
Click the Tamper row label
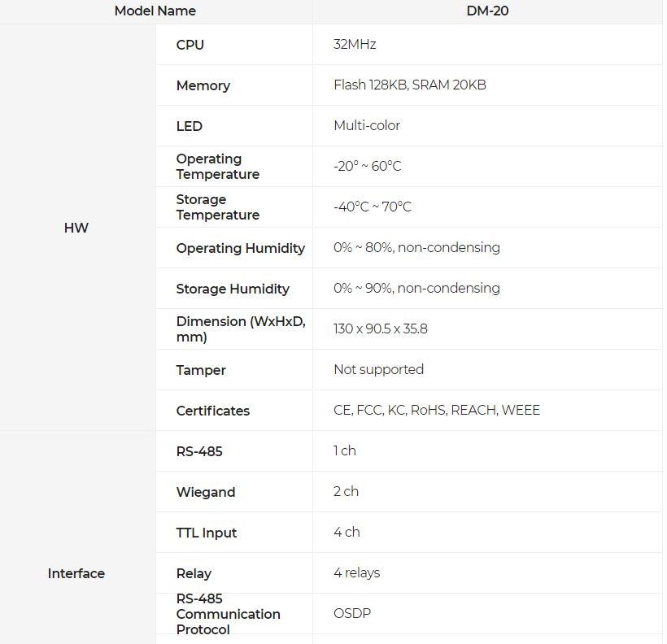tap(201, 370)
